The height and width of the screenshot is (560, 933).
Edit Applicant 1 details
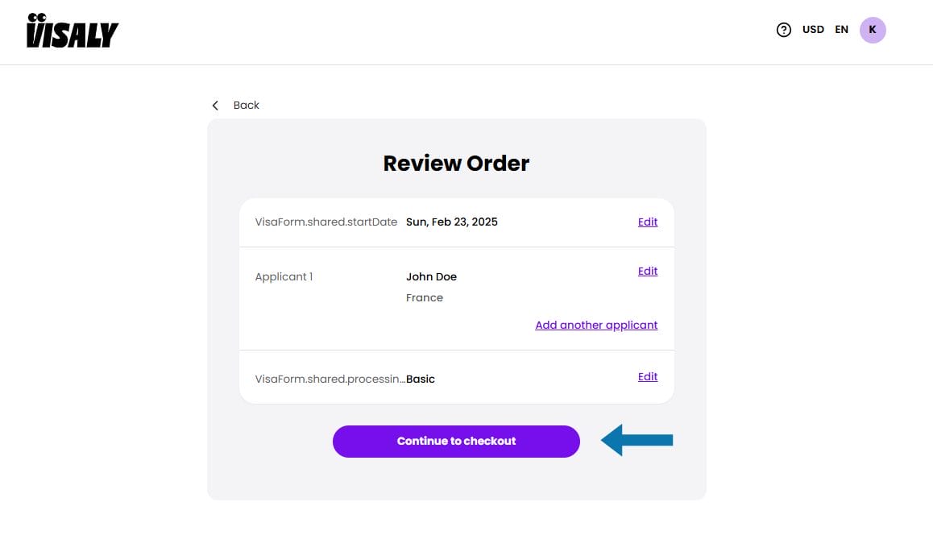point(647,272)
